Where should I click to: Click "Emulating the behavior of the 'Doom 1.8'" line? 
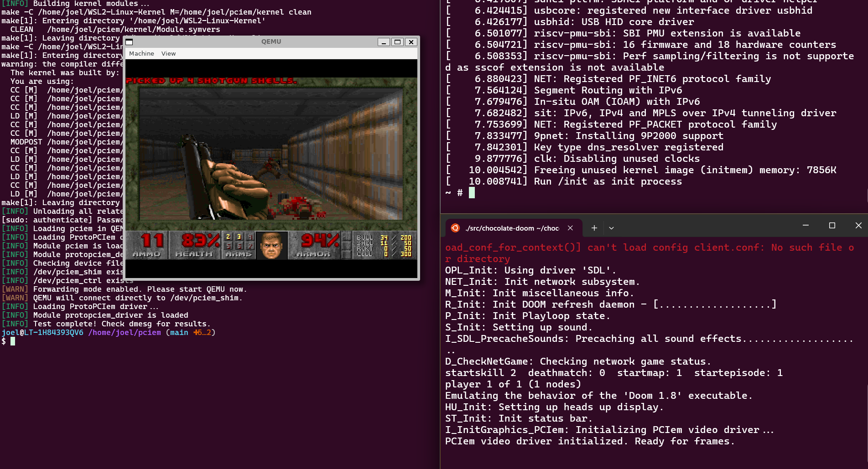tap(599, 396)
